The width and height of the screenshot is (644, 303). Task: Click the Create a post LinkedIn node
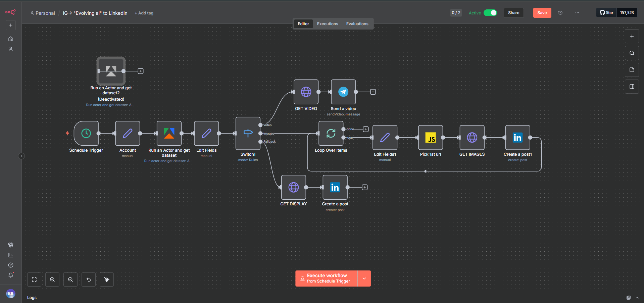tap(335, 187)
